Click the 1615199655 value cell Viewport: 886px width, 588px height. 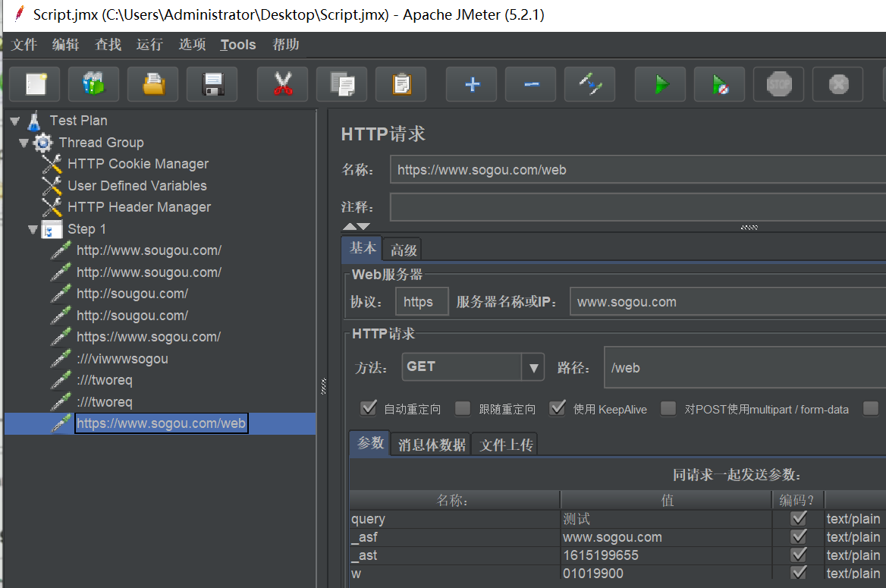tap(666, 555)
